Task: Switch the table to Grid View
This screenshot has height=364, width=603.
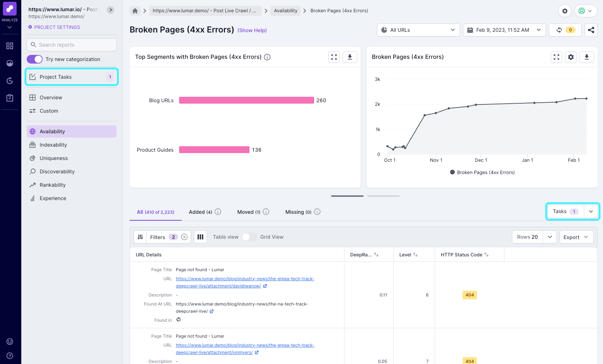Action: click(249, 237)
